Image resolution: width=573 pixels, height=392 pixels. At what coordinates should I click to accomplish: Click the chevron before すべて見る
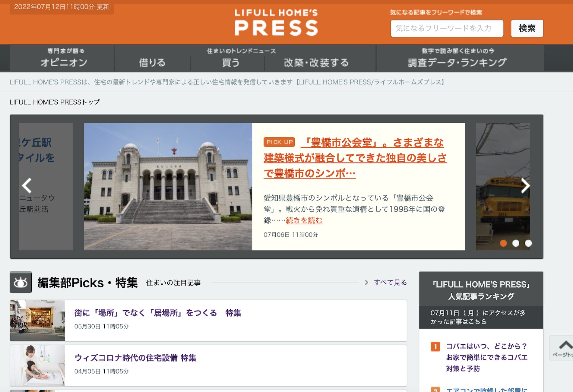click(366, 283)
